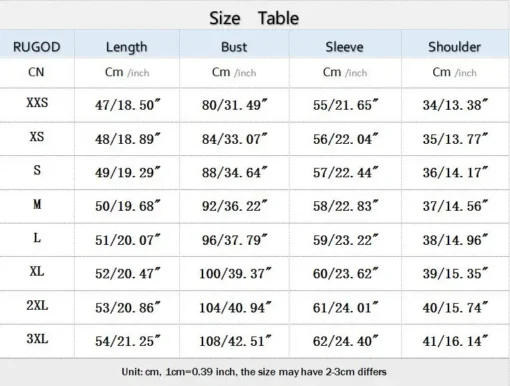Click the 47/18.50 length cell
The width and height of the screenshot is (510, 386).
128,105
